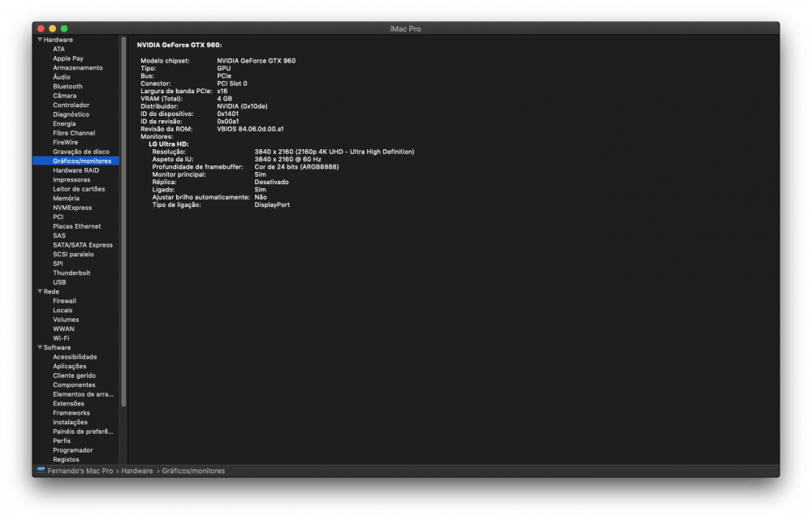Open Hardware RAID in the sidebar
This screenshot has width=812, height=520.
tap(76, 170)
